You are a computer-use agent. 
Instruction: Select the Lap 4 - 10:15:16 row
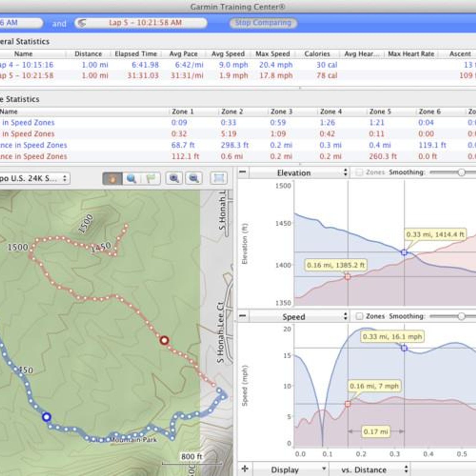pos(238,65)
